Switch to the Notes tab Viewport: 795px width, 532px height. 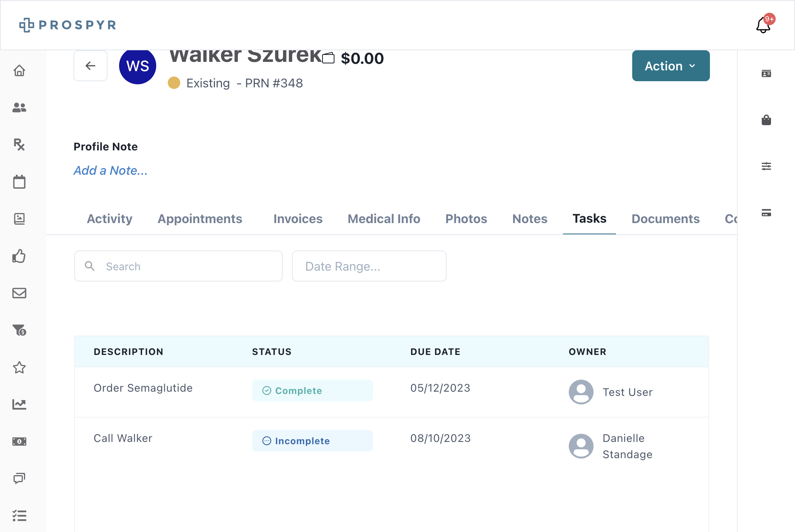[530, 219]
